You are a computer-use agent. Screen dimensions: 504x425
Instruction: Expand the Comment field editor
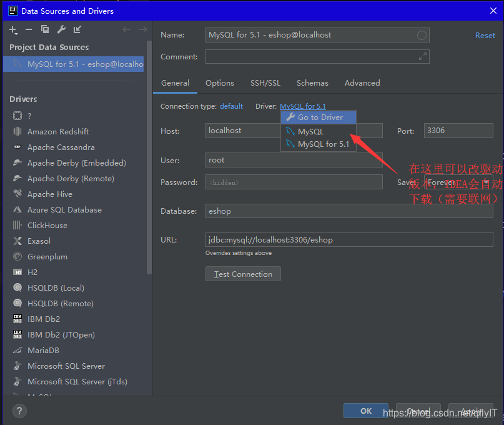[x=423, y=56]
